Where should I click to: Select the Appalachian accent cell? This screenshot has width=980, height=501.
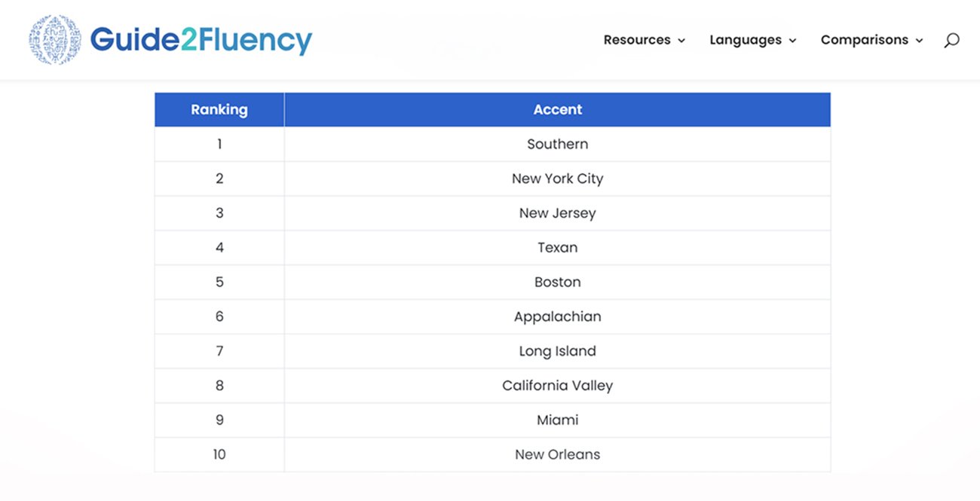coord(557,316)
